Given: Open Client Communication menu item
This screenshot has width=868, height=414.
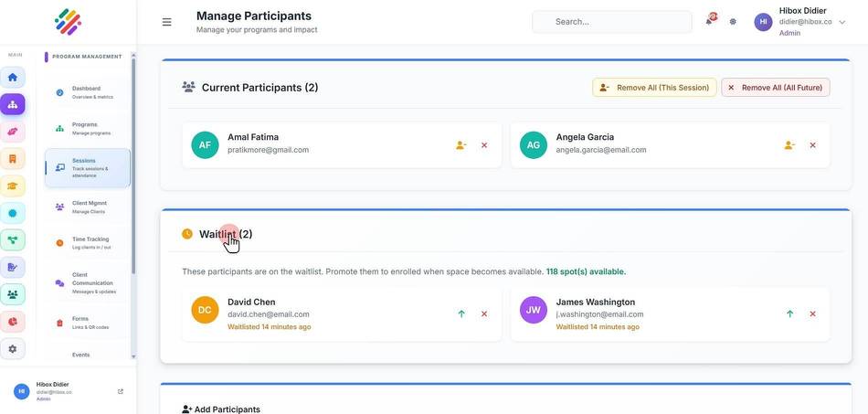Looking at the screenshot, I should coord(88,282).
